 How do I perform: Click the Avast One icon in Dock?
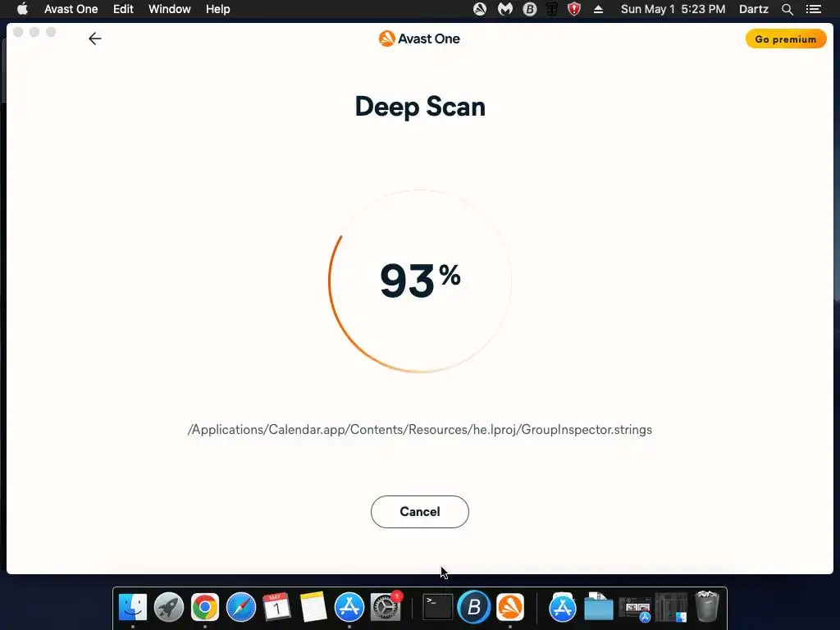(510, 608)
